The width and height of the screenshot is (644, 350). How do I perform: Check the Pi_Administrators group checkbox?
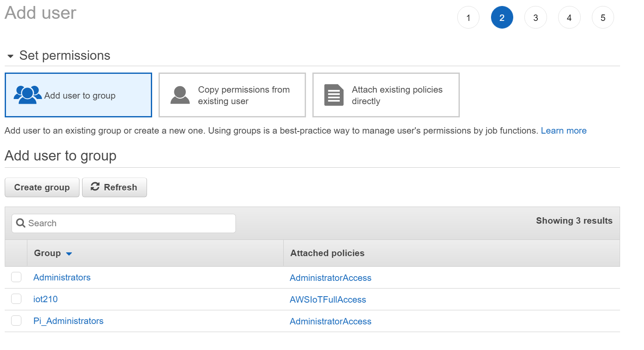[x=16, y=321]
